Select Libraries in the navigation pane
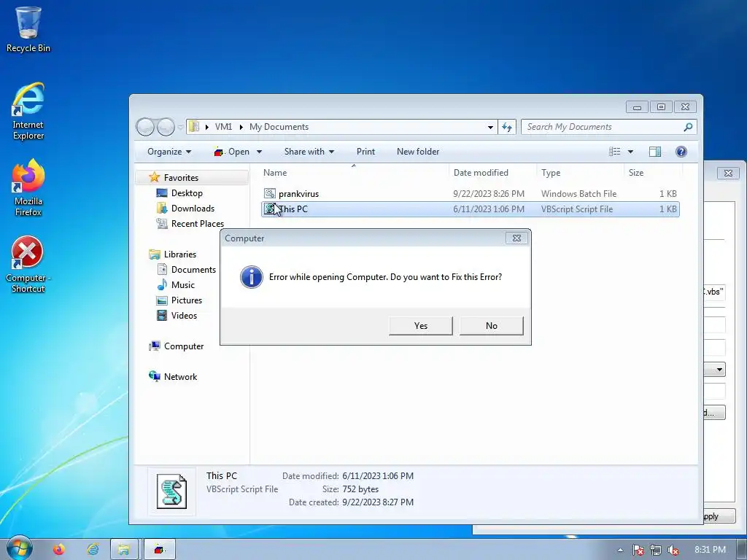The image size is (747, 560). click(180, 254)
